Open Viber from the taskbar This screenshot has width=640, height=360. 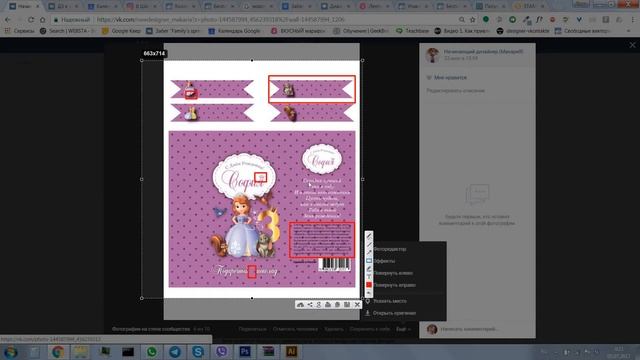(222, 352)
